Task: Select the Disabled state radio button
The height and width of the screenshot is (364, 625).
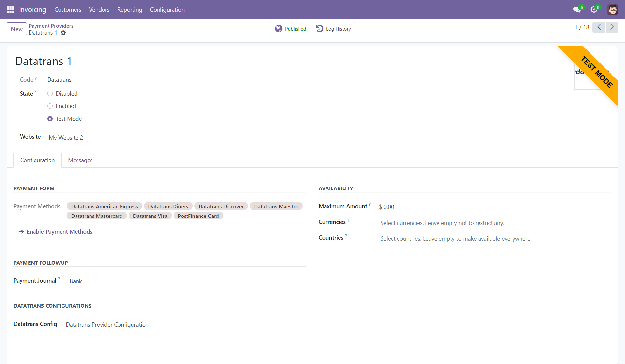Action: point(50,93)
